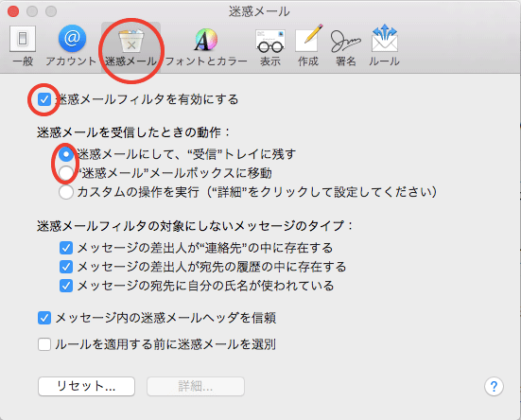Toggle 迷惑メールフィルタを有効にする checkbox
The height and width of the screenshot is (420, 521).
(x=44, y=99)
